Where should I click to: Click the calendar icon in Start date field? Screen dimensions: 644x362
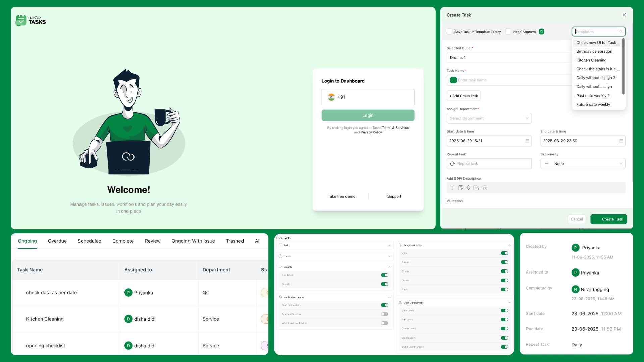(527, 141)
